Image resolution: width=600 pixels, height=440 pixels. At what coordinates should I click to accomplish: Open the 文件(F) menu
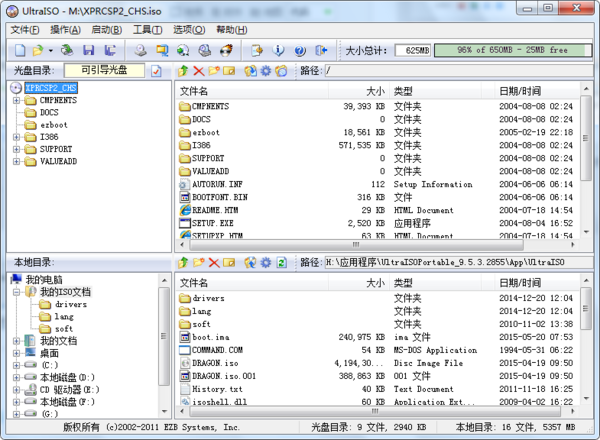(x=25, y=30)
